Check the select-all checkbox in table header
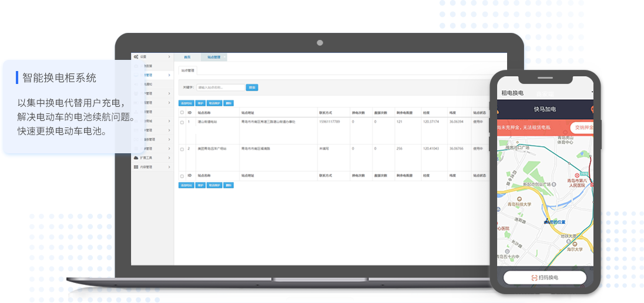This screenshot has height=303, width=644. coord(182,112)
